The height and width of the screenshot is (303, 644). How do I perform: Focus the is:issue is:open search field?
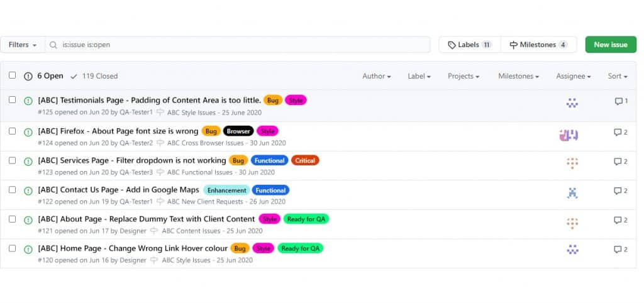pos(238,45)
